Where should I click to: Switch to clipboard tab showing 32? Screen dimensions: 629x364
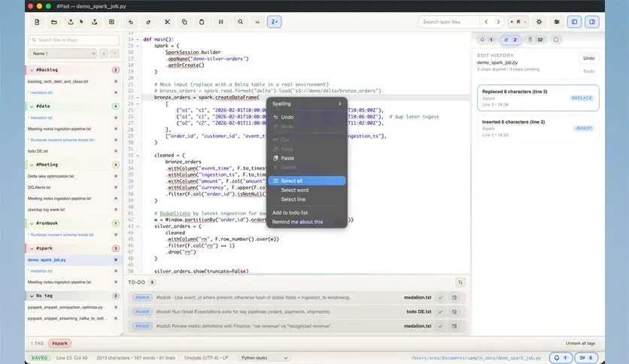coord(535,40)
